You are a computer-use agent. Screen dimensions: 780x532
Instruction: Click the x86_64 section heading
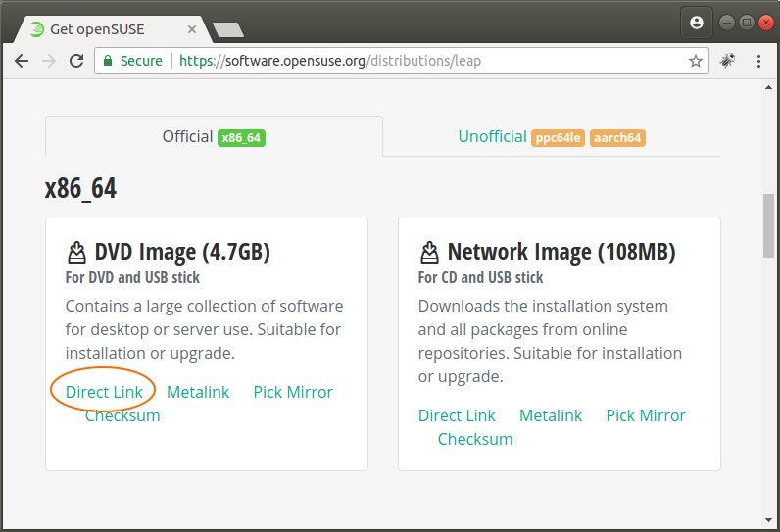[x=80, y=188]
